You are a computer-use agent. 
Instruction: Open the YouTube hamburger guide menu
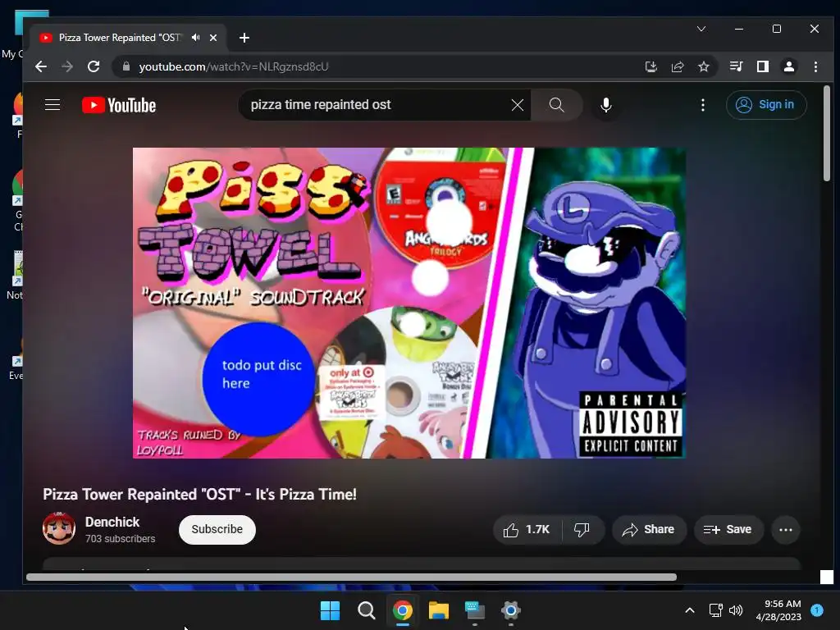click(x=52, y=104)
